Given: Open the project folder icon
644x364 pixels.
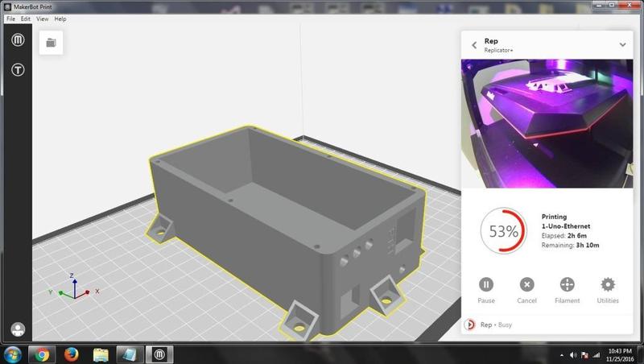Looking at the screenshot, I should click(51, 43).
